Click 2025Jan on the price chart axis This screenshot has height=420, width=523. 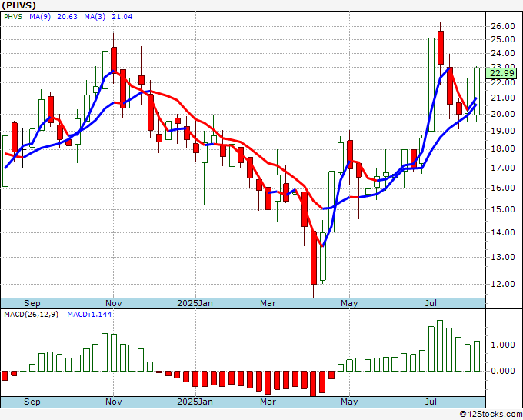(195, 303)
